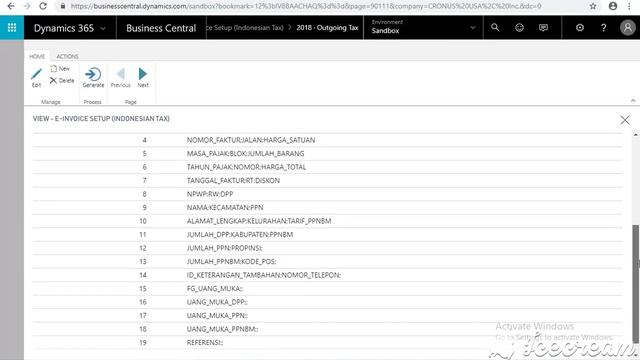Select row TANGGAL_FAKTUR:RT:DISKON
This screenshot has width=640, height=360.
click(x=327, y=180)
